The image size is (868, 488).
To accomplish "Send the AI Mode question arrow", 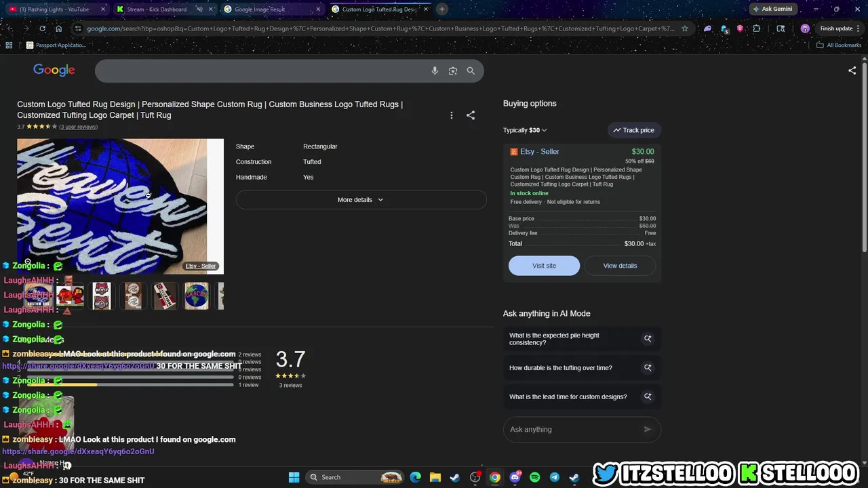I will click(647, 429).
